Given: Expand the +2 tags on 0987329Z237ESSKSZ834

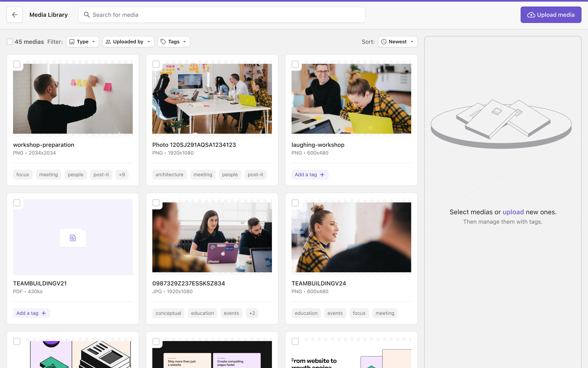Looking at the screenshot, I should click(x=252, y=313).
